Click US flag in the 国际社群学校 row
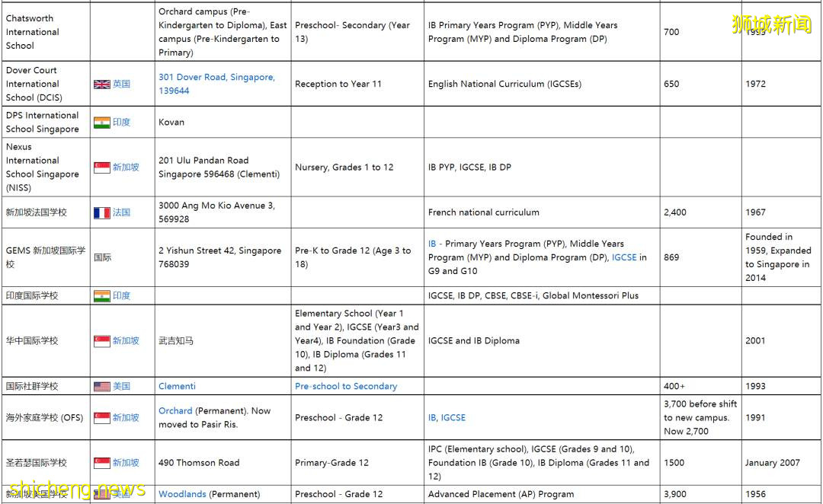823x504 pixels. pos(101,387)
